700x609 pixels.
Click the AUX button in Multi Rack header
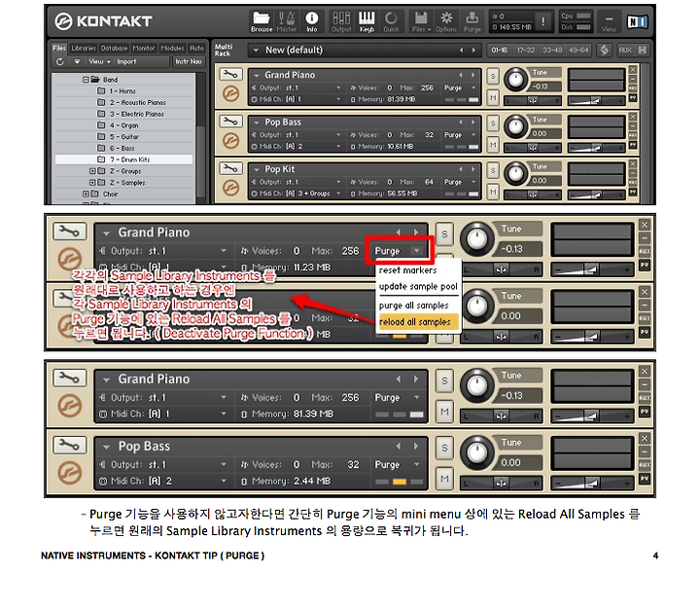coord(625,50)
